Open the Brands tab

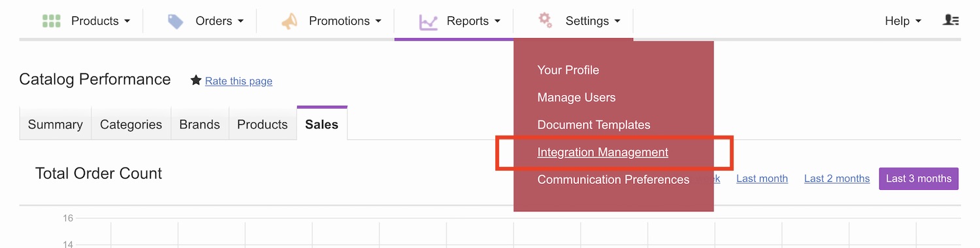[x=199, y=124]
